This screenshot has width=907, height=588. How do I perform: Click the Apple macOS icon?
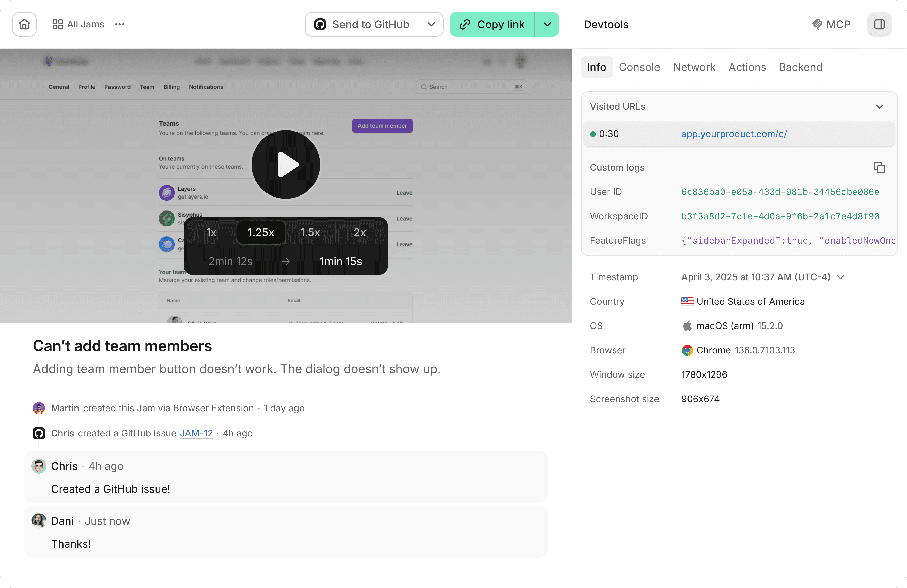(x=687, y=326)
